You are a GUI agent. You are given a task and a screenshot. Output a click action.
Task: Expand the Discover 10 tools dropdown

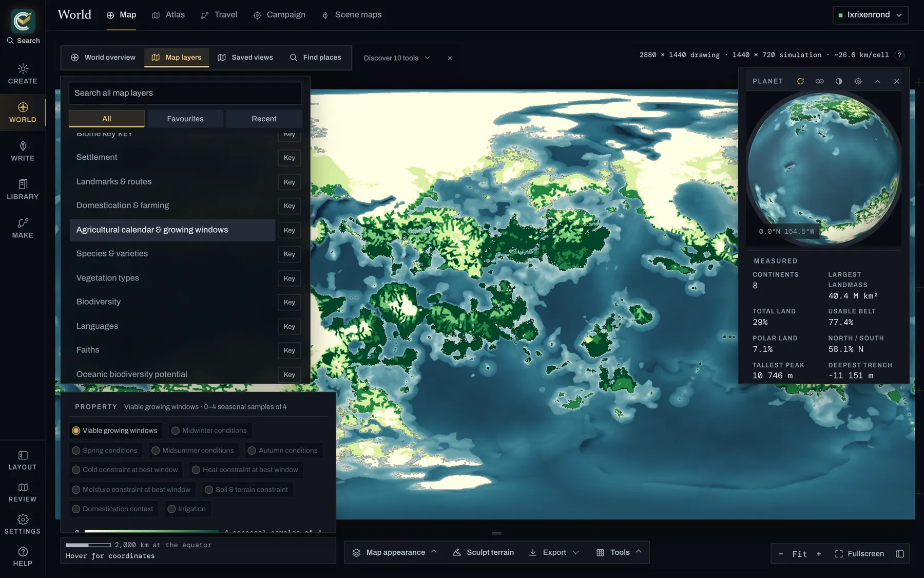(x=397, y=58)
